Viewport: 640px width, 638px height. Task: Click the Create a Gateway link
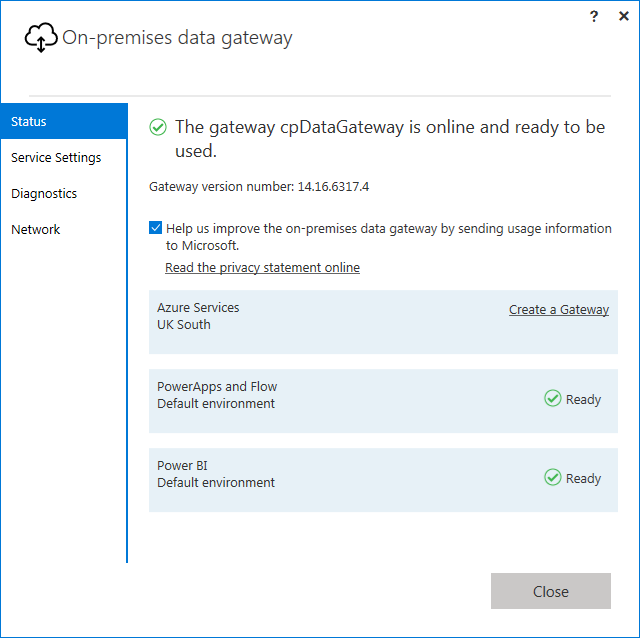coord(558,309)
